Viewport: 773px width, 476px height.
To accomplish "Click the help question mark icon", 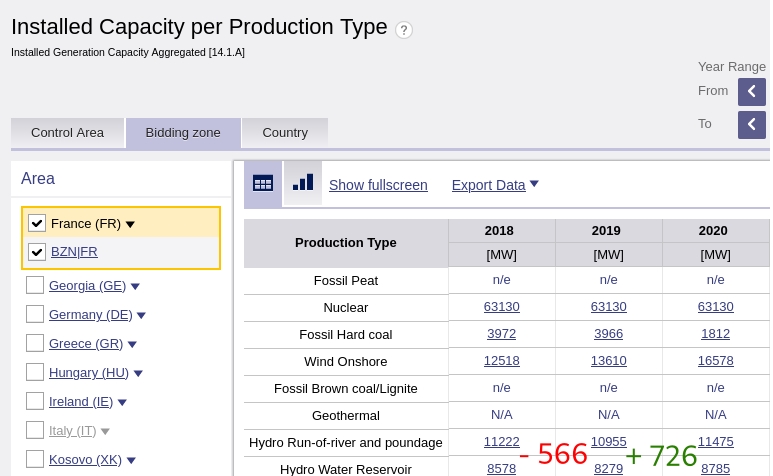I will pos(404,30).
